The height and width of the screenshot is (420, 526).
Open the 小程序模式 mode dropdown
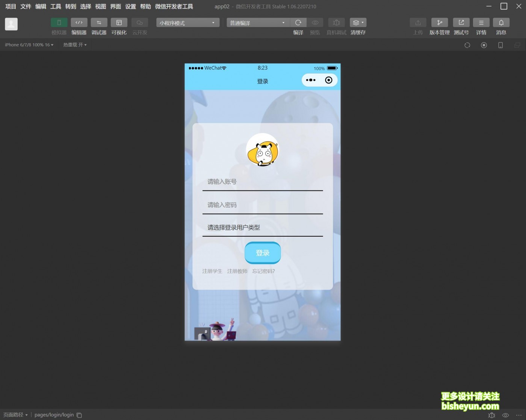188,23
